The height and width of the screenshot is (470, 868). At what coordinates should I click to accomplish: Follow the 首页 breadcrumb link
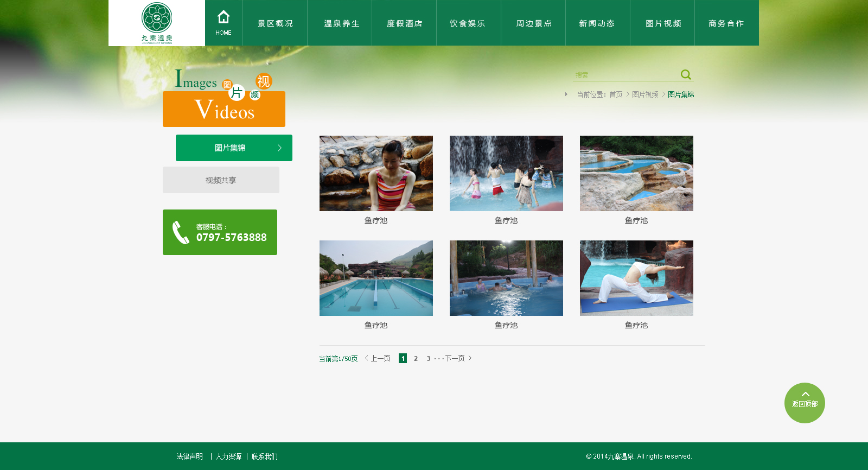(x=616, y=94)
